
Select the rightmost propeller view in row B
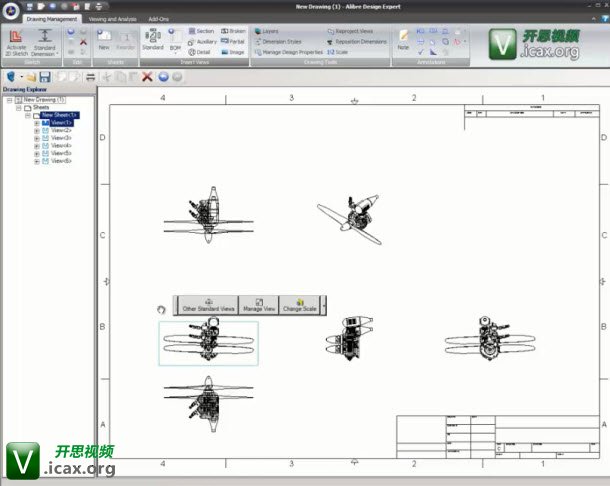coord(490,339)
